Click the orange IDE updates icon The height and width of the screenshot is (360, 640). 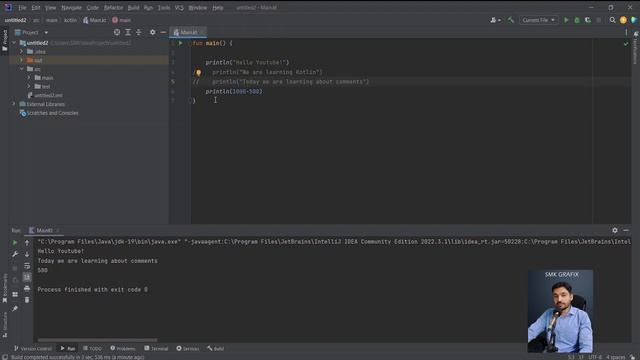tap(623, 20)
